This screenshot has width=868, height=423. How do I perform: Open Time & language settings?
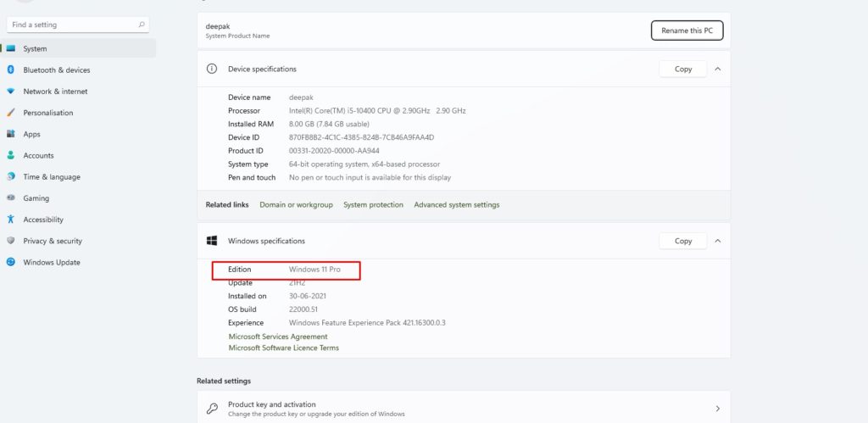(x=78, y=176)
